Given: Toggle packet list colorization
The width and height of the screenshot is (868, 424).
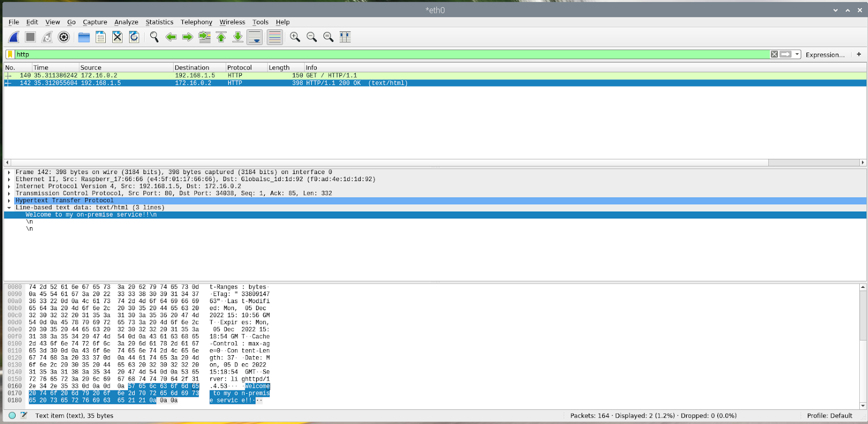Looking at the screenshot, I should click(275, 37).
